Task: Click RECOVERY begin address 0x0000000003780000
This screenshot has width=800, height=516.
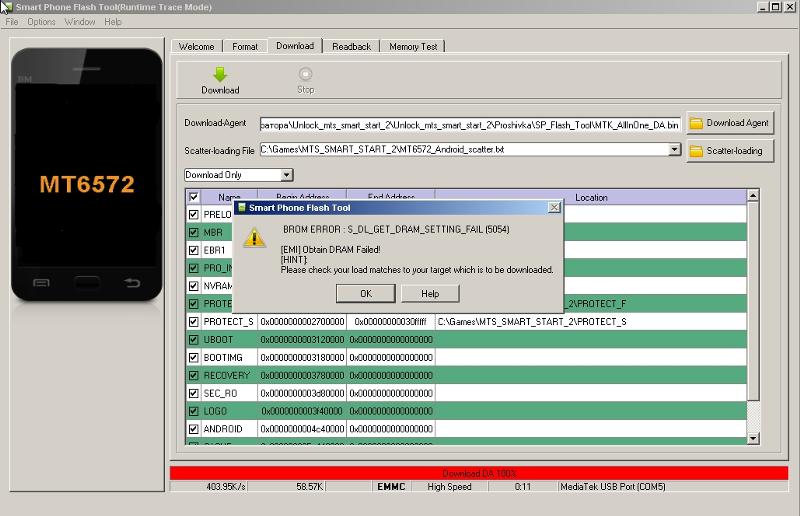Action: click(x=302, y=375)
